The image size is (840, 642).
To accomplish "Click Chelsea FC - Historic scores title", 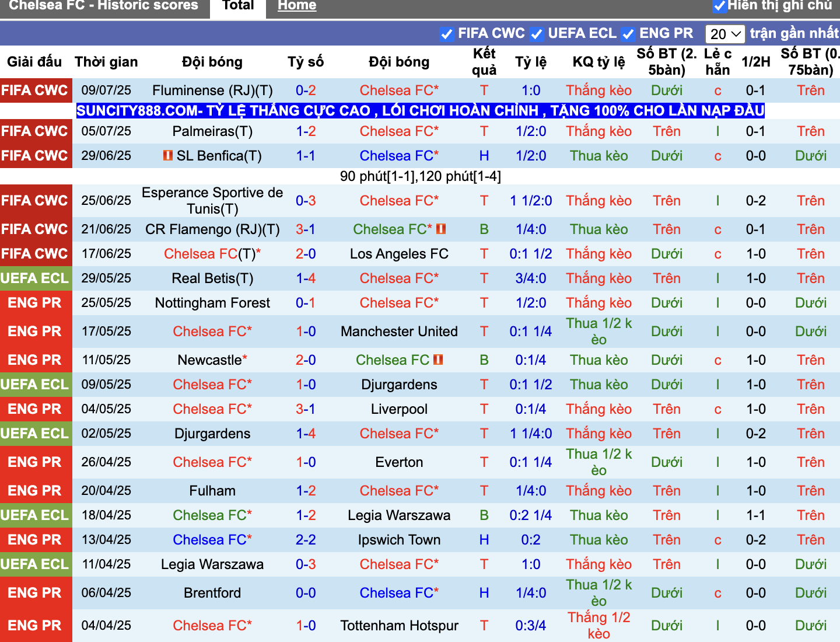I will point(104,6).
